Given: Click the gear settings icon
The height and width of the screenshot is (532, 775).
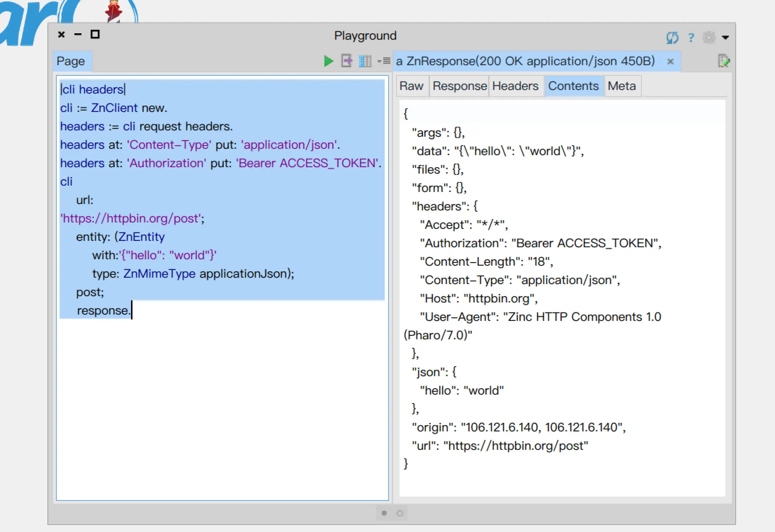Looking at the screenshot, I should 709,38.
